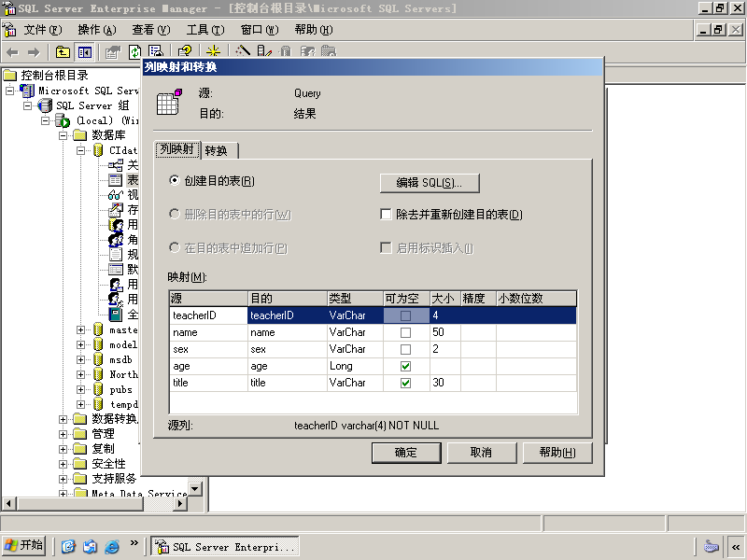
Task: Click the 确定 button
Action: click(x=406, y=453)
